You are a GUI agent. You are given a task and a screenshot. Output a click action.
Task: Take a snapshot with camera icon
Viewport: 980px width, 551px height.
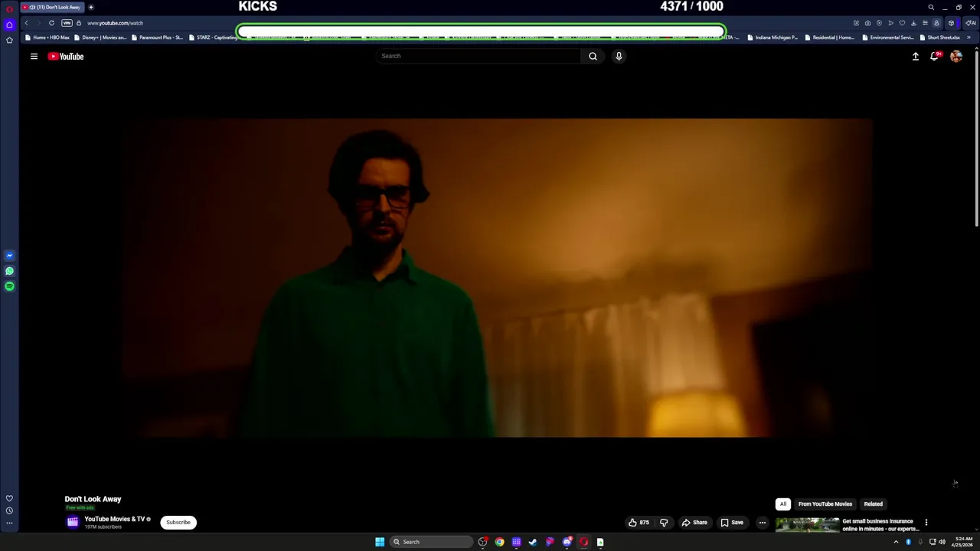coord(867,23)
